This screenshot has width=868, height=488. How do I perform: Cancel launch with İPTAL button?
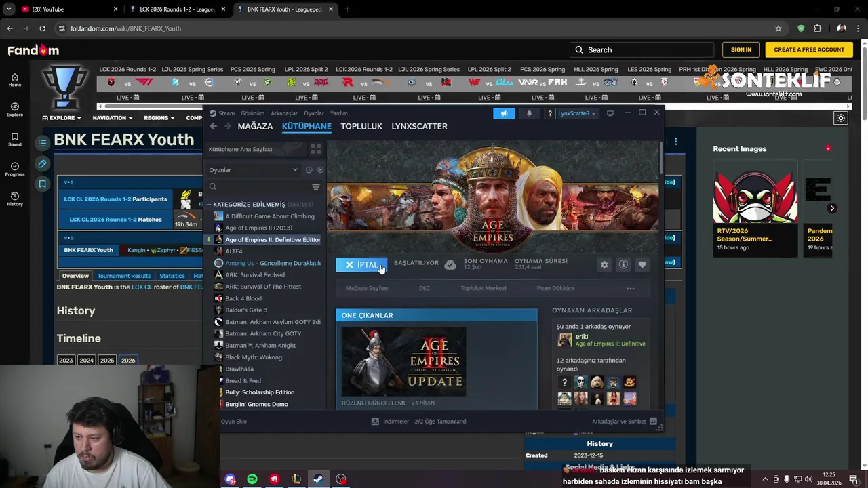[361, 264]
